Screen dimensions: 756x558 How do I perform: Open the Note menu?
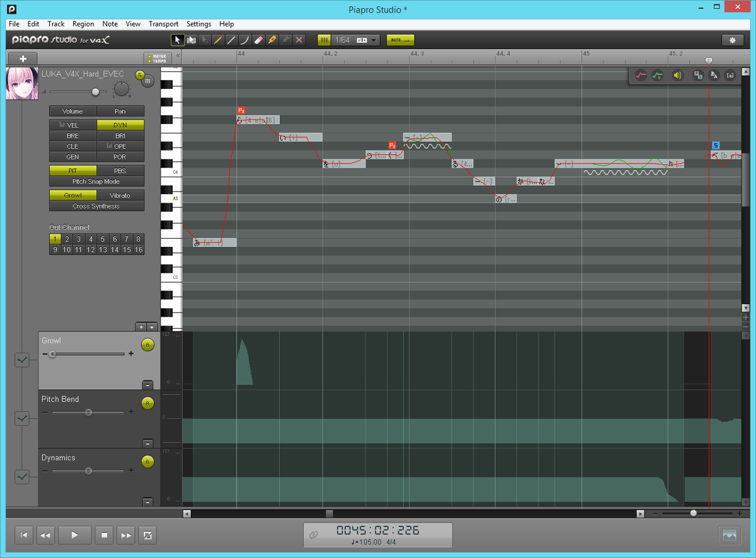tap(110, 24)
